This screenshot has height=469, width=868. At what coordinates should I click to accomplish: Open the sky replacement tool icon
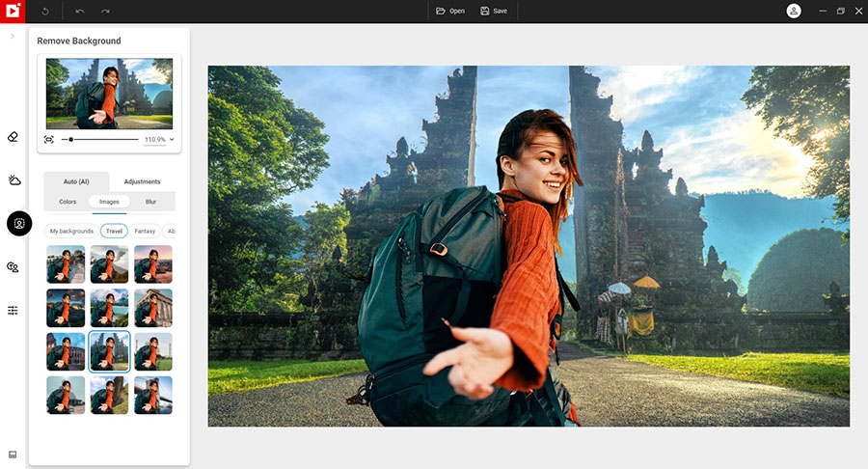pyautogui.click(x=14, y=180)
